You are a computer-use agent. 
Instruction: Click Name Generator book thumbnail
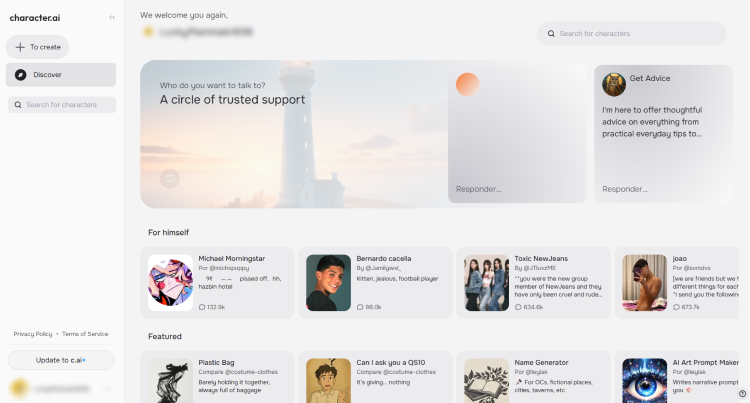[486, 381]
